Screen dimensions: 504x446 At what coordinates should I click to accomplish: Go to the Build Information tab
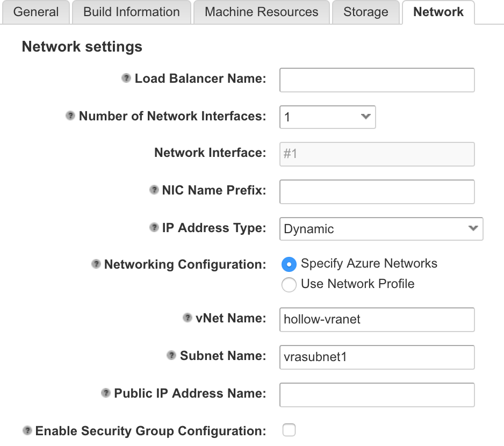[x=132, y=12]
